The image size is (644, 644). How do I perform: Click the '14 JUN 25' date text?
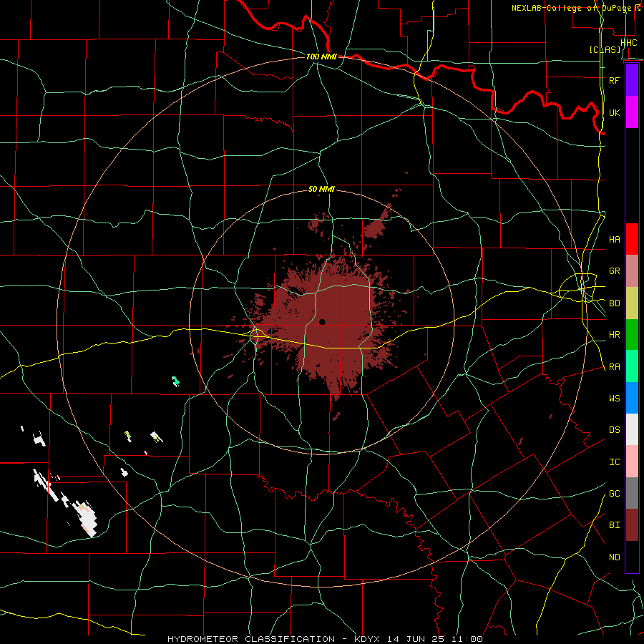pyautogui.click(x=416, y=639)
